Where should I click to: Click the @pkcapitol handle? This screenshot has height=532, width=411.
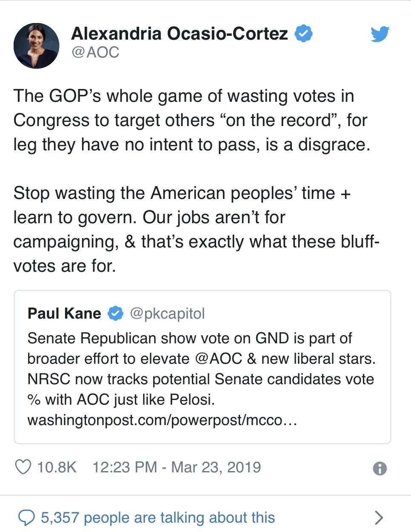point(167,313)
